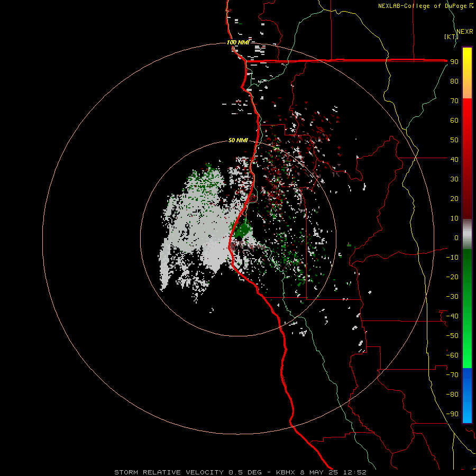The width and height of the screenshot is (476, 476).
Task: Click the positive 60 scale value
Action: click(x=454, y=120)
